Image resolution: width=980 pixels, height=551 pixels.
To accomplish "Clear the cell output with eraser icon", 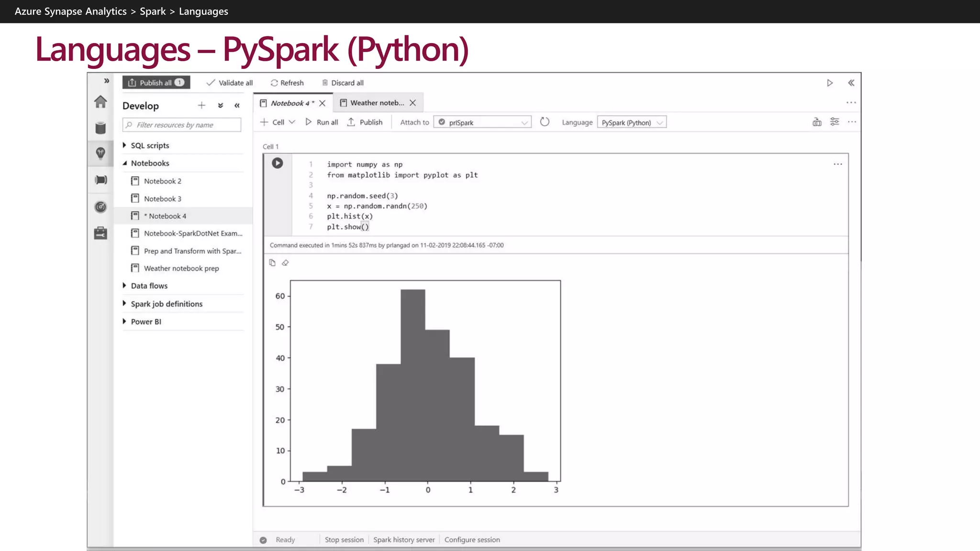I will pos(285,263).
